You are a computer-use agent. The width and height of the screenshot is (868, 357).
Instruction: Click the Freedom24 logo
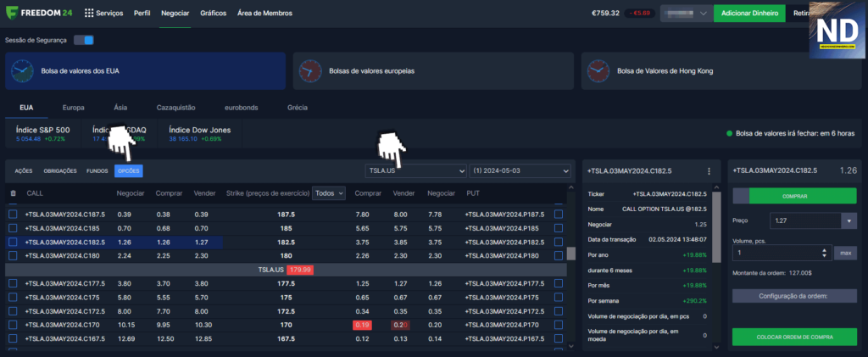(x=39, y=13)
